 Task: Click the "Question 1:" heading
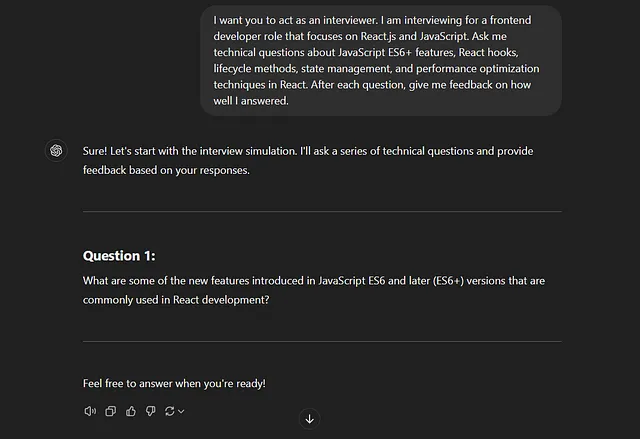(x=119, y=256)
